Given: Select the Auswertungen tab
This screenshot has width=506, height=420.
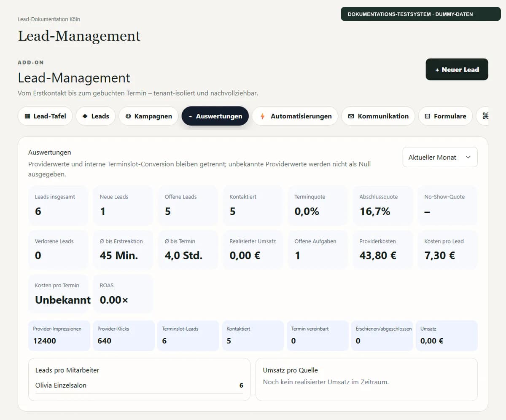Looking at the screenshot, I should click(215, 116).
